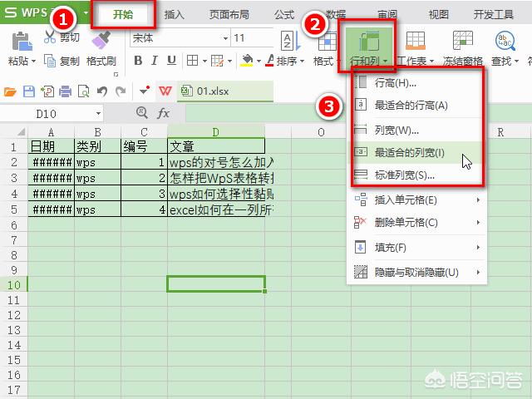Image resolution: width=532 pixels, height=399 pixels.
Task: Click the undo arrow
Action: tap(102, 91)
